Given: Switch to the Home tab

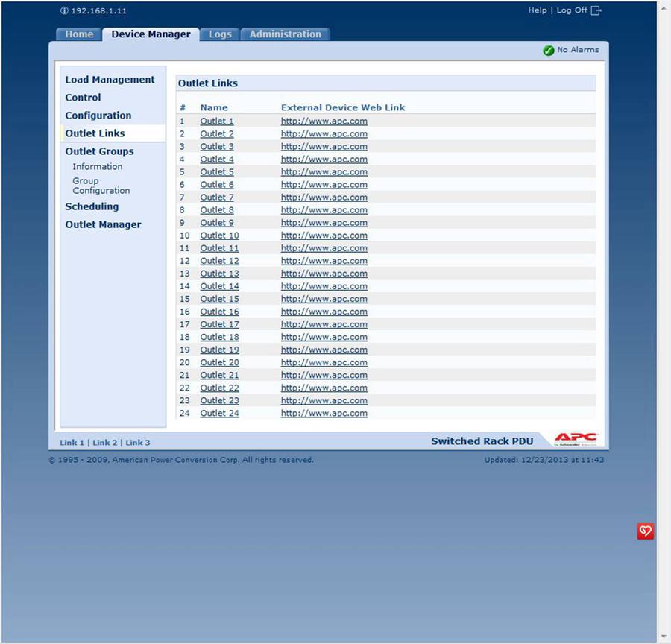Looking at the screenshot, I should point(79,34).
